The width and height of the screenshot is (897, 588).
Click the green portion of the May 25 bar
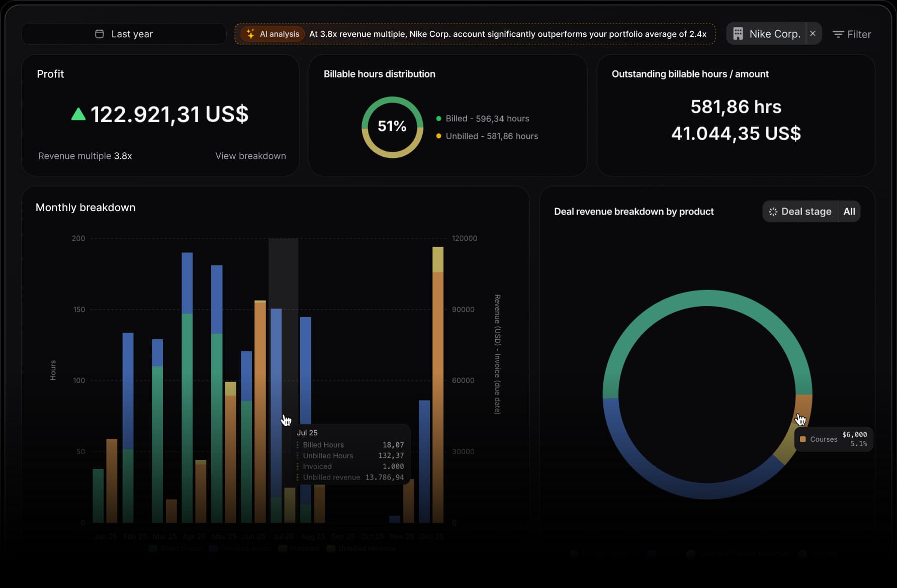click(217, 427)
